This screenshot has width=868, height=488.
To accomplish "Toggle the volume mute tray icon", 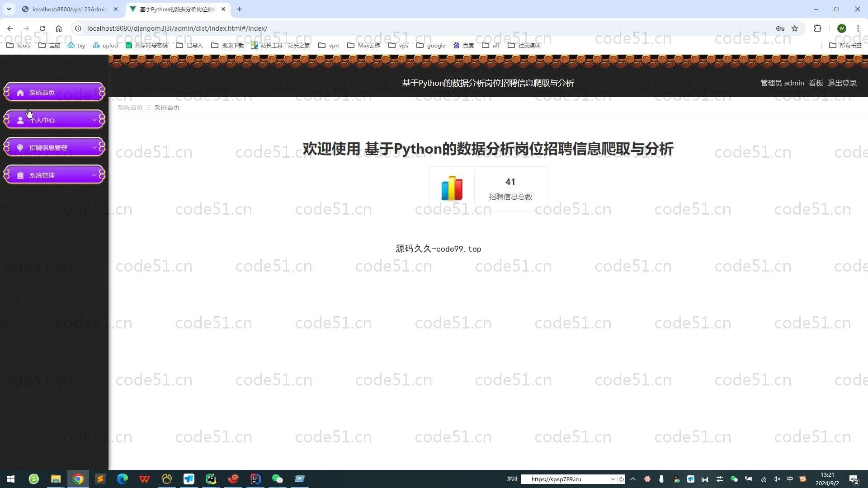I will (x=777, y=479).
